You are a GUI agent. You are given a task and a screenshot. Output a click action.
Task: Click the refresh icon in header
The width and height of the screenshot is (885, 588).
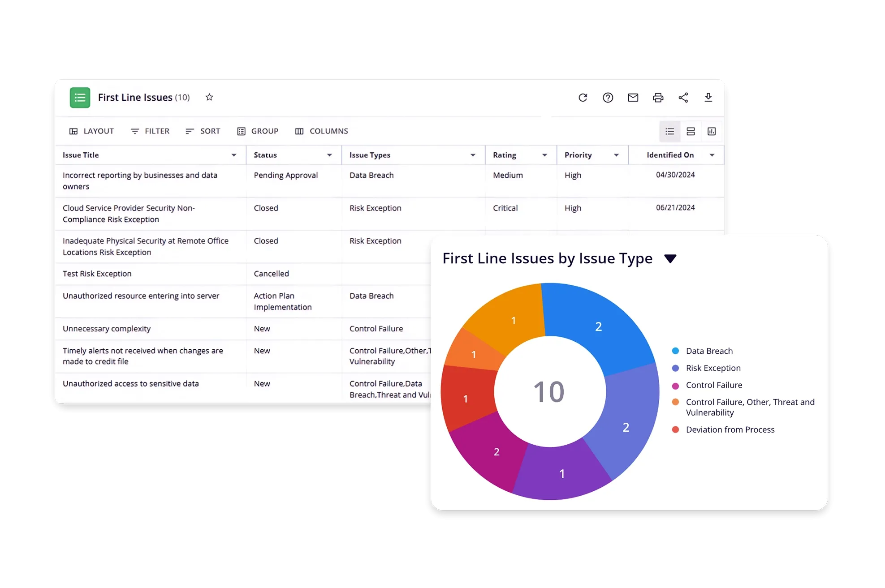click(x=583, y=98)
